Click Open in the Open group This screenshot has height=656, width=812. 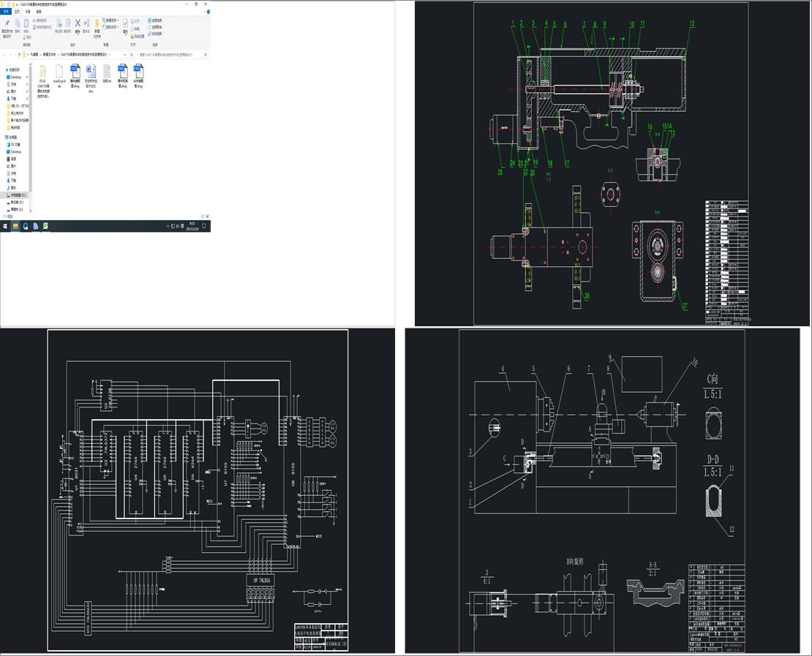(136, 21)
